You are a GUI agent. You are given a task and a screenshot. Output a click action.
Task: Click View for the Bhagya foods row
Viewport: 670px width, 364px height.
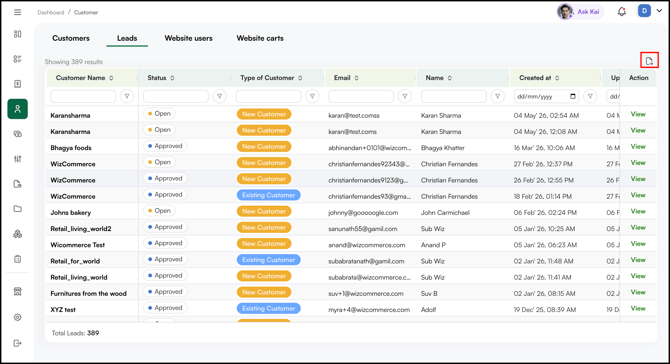[638, 147]
